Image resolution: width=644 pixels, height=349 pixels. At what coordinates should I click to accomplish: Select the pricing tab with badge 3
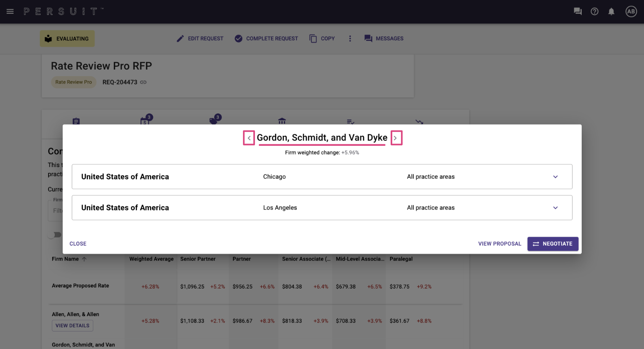click(146, 120)
